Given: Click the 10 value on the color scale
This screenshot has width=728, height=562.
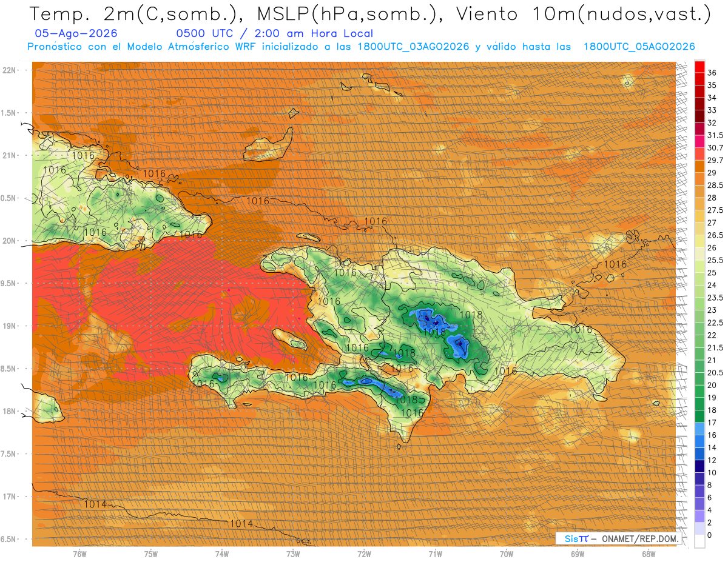Looking at the screenshot, I should (x=712, y=473).
